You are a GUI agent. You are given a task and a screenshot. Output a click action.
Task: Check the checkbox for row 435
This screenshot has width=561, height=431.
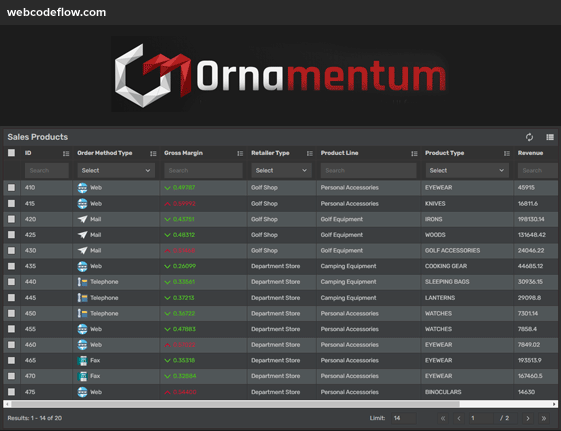pyautogui.click(x=11, y=266)
